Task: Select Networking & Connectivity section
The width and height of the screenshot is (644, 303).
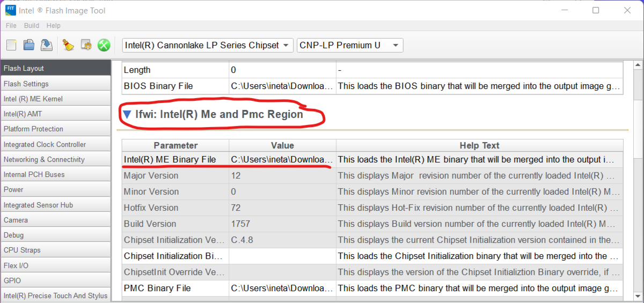Action: (55, 159)
